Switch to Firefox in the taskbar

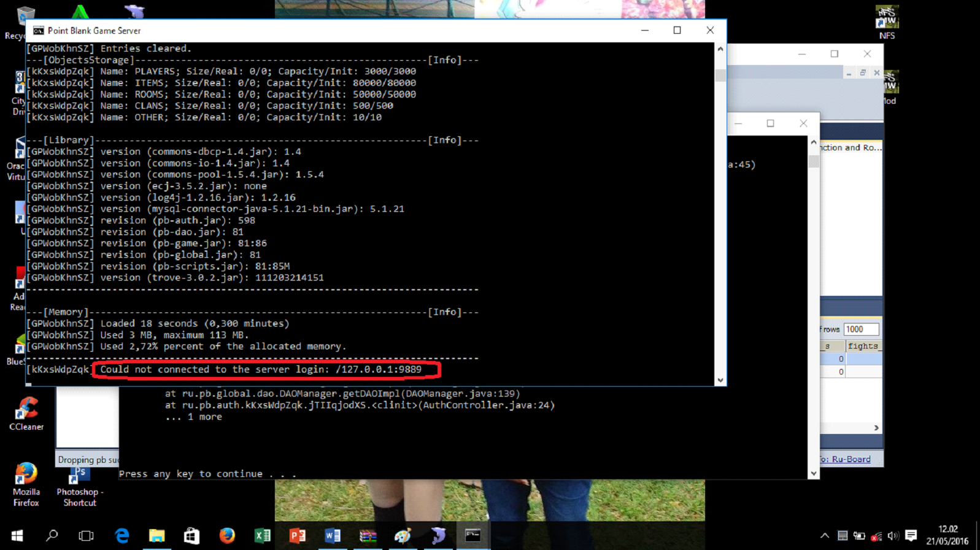pos(227,536)
